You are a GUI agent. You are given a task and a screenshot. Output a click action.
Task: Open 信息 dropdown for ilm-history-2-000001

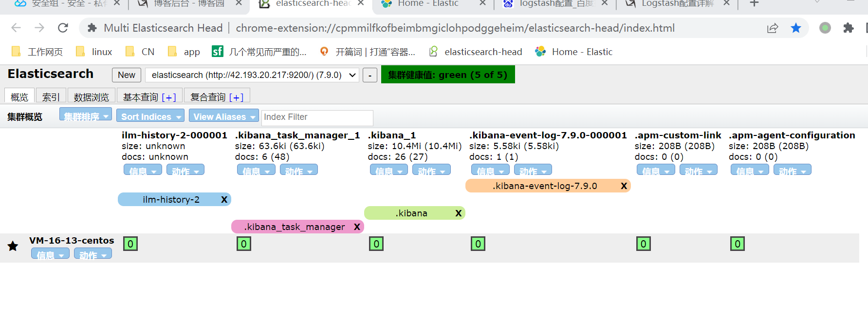coord(143,170)
